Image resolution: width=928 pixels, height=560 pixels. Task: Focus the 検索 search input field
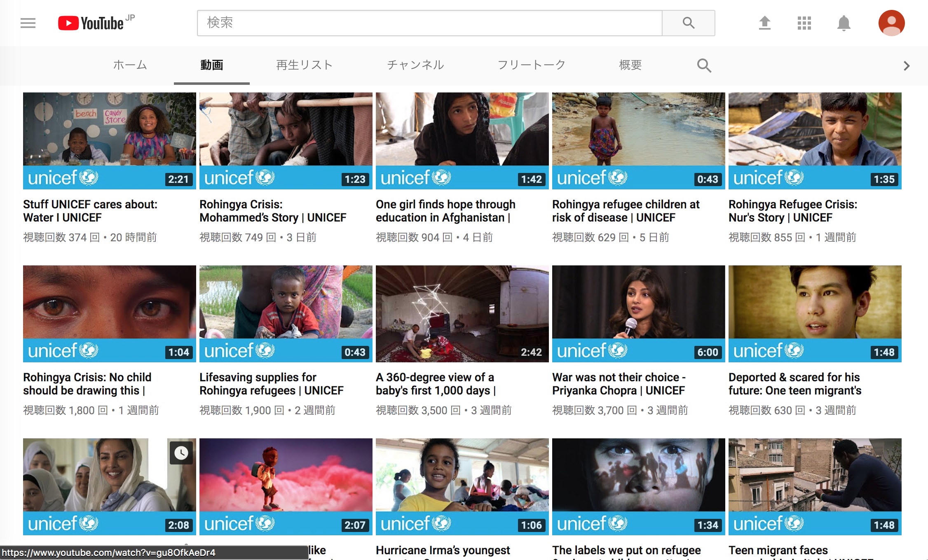429,23
